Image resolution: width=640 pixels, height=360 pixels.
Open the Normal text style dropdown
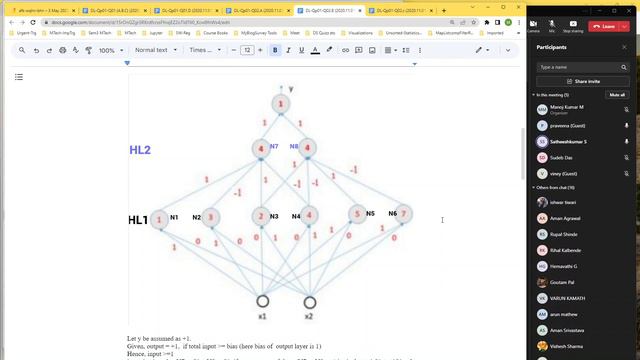coord(156,50)
